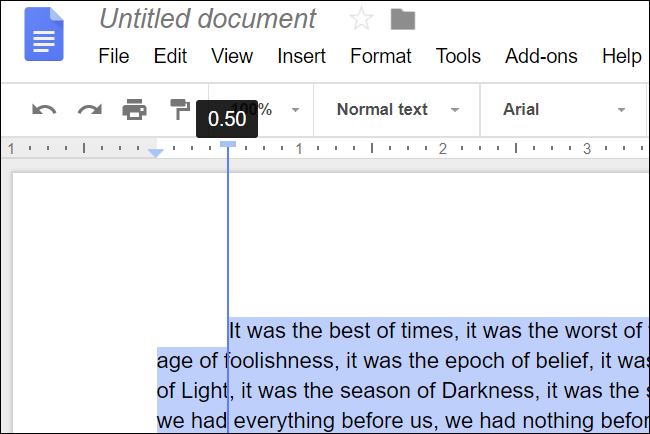This screenshot has width=650, height=434.
Task: Open the Arial font dropdown
Action: (x=563, y=110)
